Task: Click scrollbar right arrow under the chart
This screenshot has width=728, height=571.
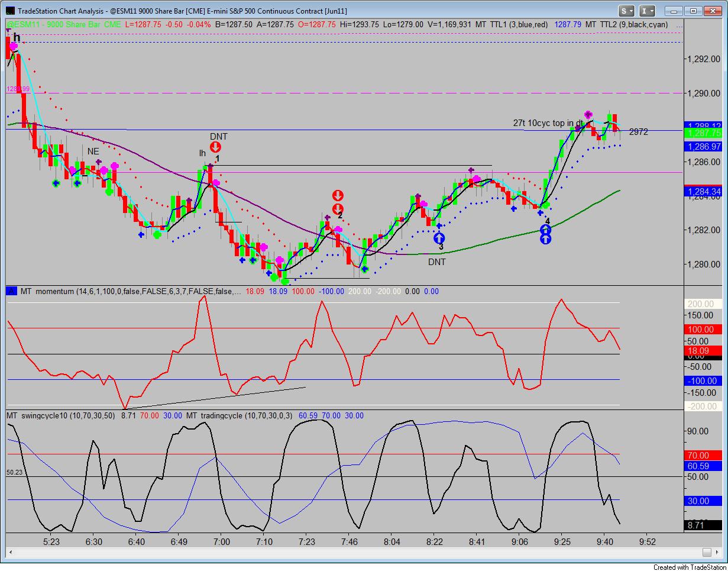Action: pyautogui.click(x=717, y=552)
